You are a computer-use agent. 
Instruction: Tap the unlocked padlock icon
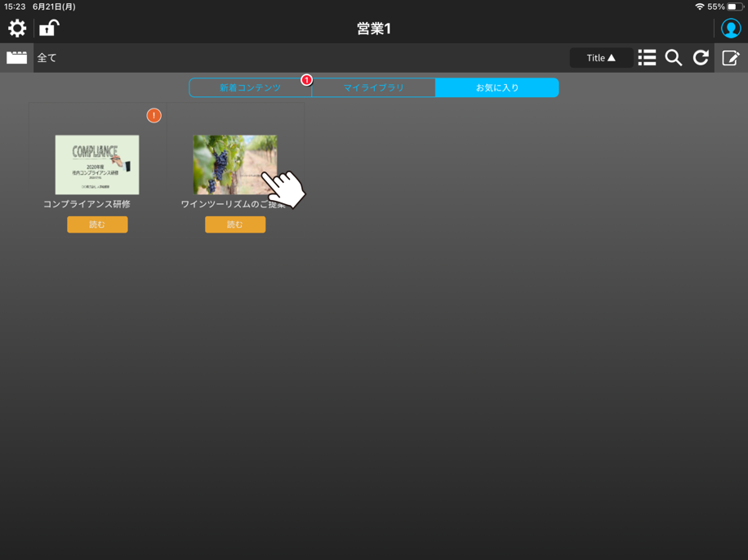tap(49, 29)
